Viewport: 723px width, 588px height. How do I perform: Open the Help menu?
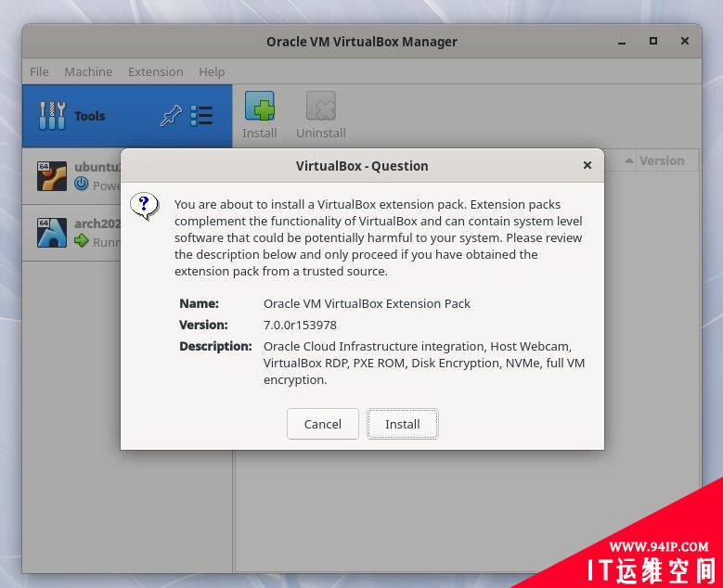point(212,72)
